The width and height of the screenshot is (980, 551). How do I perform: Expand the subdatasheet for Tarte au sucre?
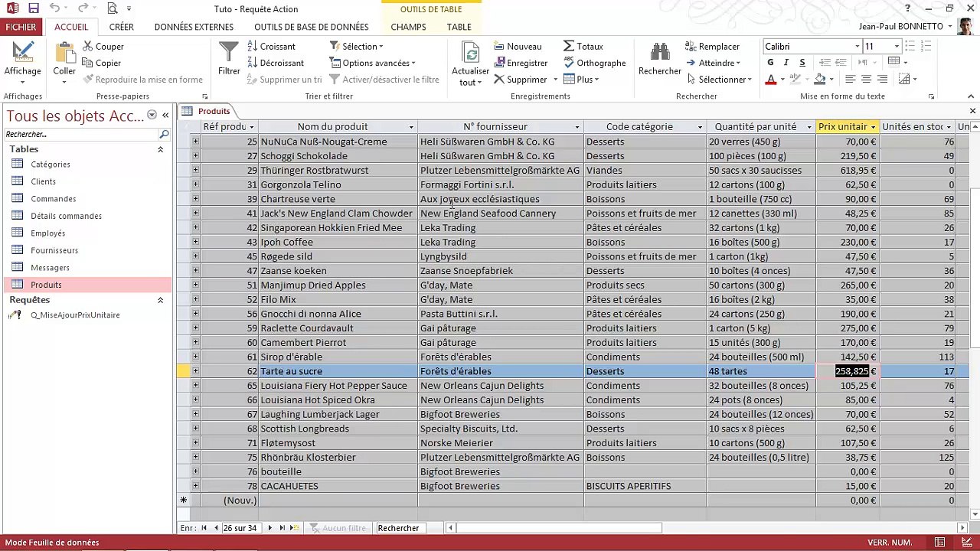tap(195, 371)
